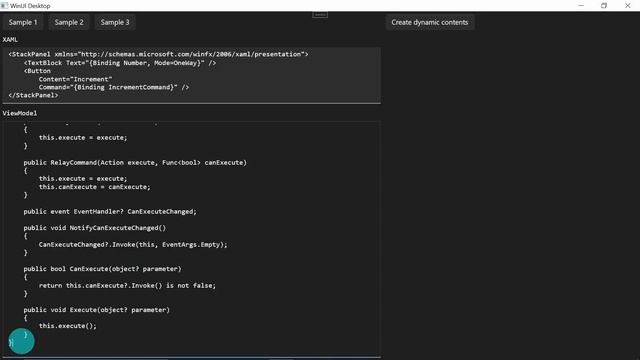Click the CanExecuteChanged?.Invoke line

click(x=133, y=244)
